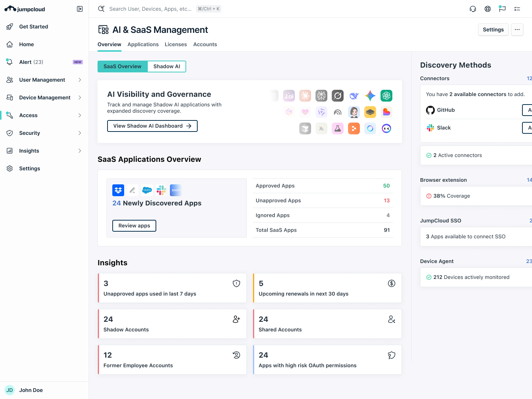Open the Licenses tab
The height and width of the screenshot is (399, 532).
[175, 44]
